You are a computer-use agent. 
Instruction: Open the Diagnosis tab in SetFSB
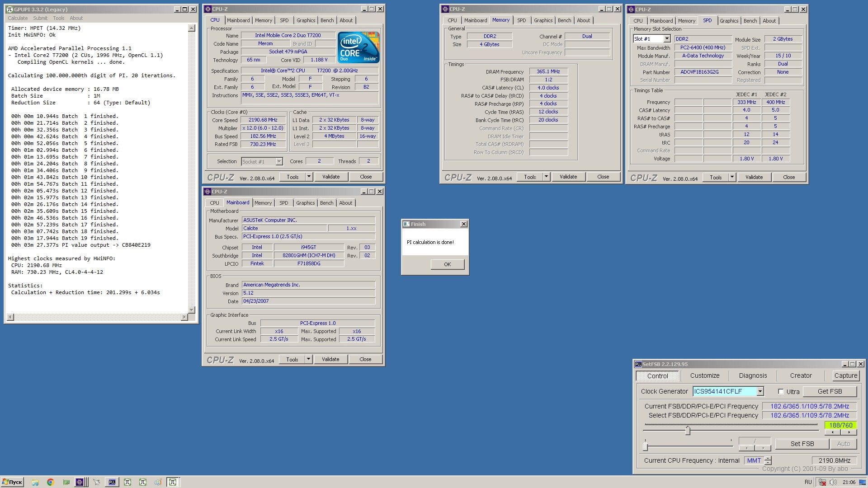click(753, 375)
